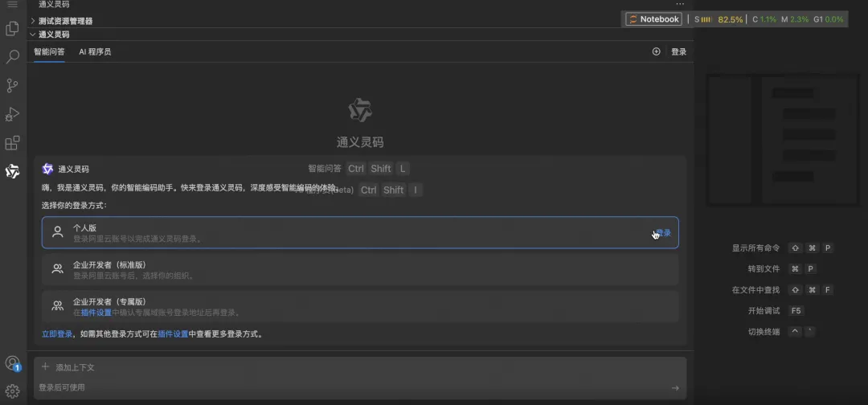Click the plus icon beside 添加上下文

tap(45, 366)
